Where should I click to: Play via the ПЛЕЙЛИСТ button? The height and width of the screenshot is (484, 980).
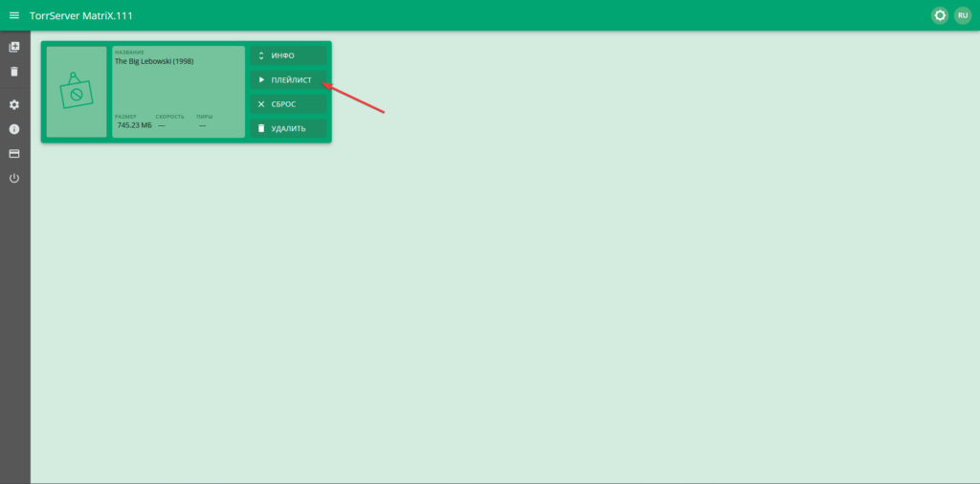pos(288,80)
